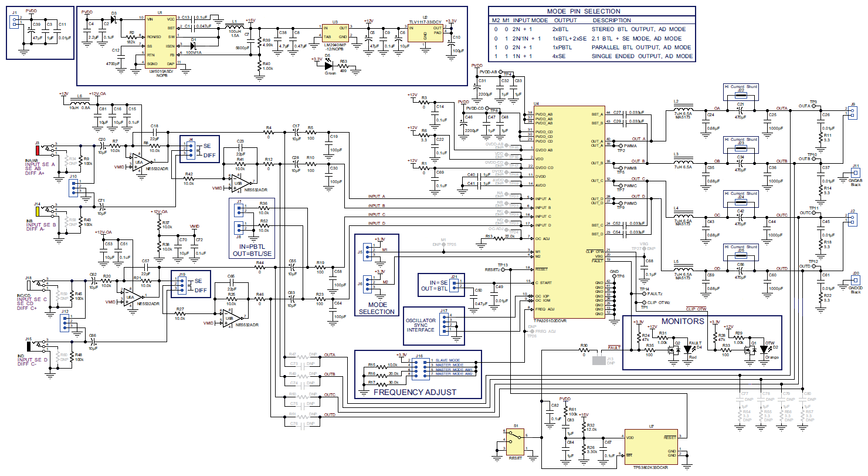Click the Q2 transistor symbol
Viewport: 868px width, 476px height.
click(675, 349)
